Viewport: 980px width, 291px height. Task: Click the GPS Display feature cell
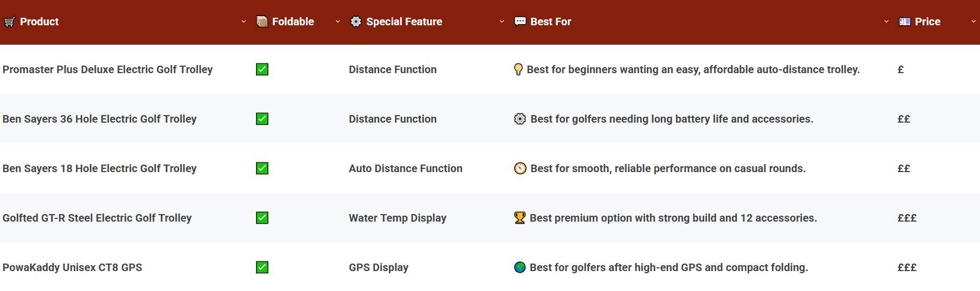[x=379, y=267]
